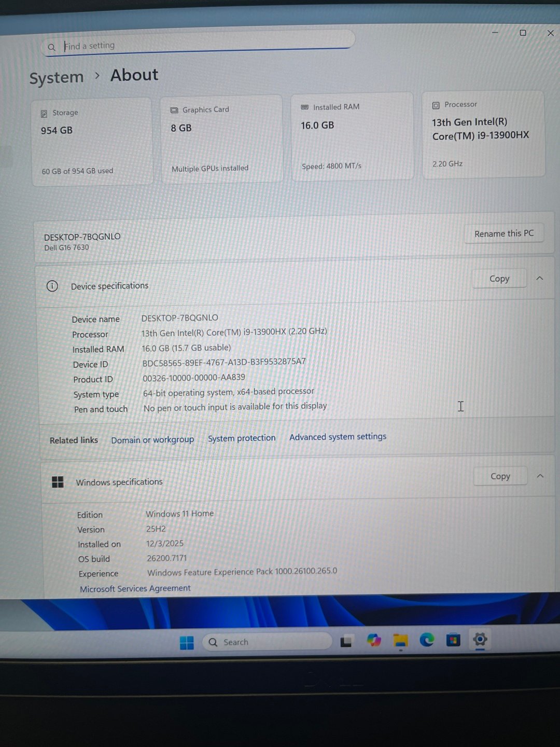Click the Speed: 4800 MT/s text
Viewport: 560px width, 747px height.
click(331, 166)
